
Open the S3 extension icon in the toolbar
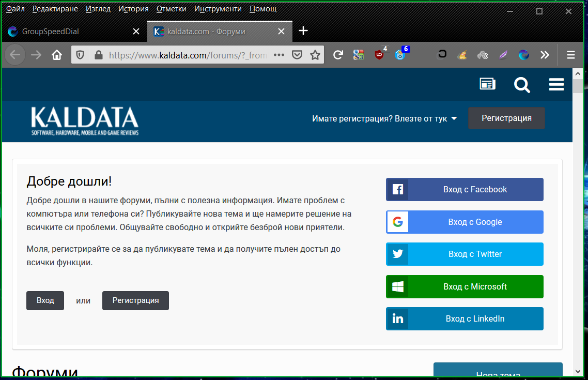coord(359,55)
